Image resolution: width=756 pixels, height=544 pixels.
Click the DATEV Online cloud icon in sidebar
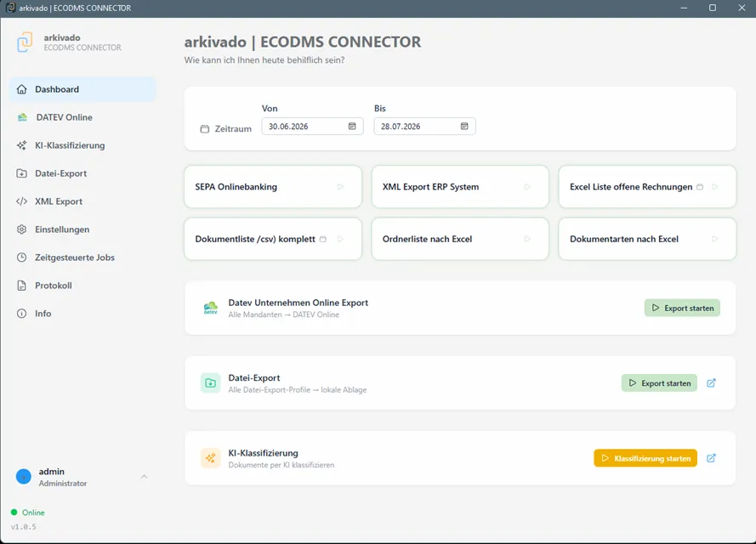(x=22, y=117)
